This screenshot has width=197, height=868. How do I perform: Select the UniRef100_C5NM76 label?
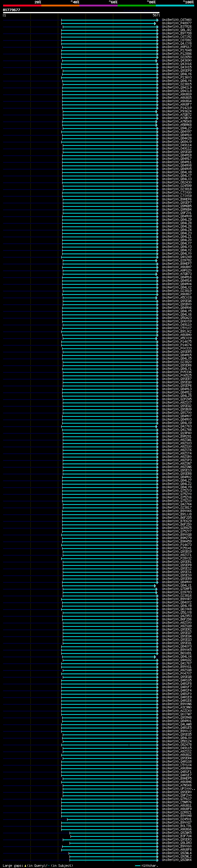[176, 802]
